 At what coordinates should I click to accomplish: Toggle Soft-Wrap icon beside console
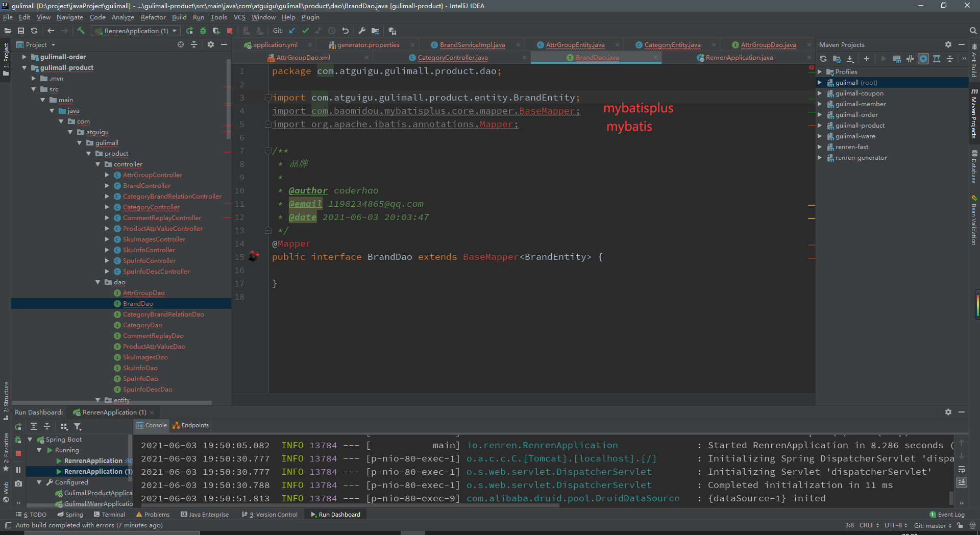962,469
